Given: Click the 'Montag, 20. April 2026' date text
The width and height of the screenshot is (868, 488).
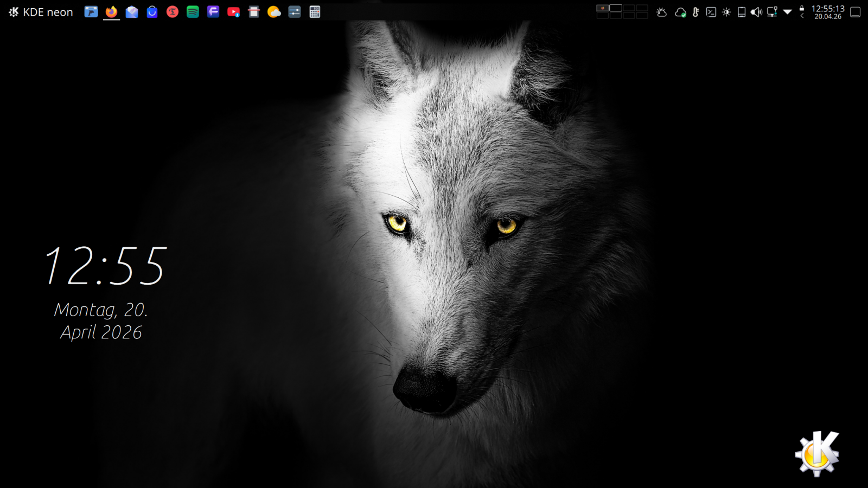Looking at the screenshot, I should pyautogui.click(x=101, y=320).
